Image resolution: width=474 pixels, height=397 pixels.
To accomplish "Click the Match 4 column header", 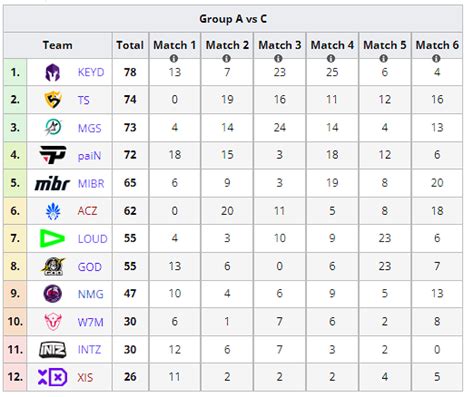I will click(x=332, y=45).
